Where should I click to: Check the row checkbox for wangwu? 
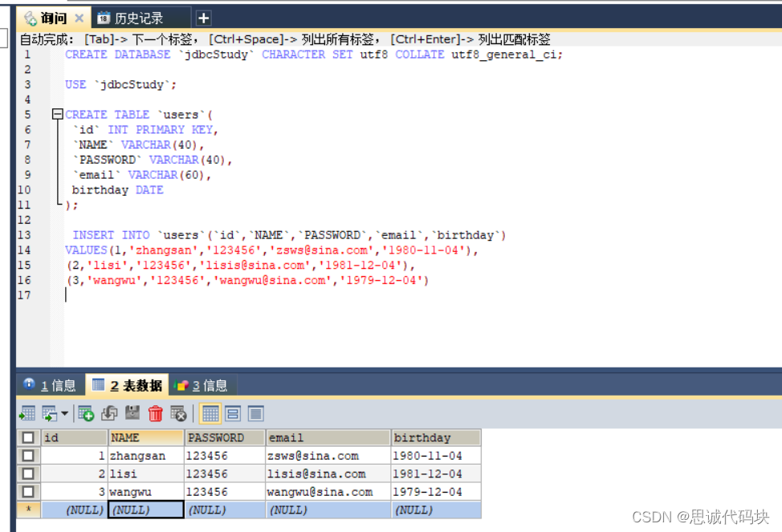coord(28,492)
